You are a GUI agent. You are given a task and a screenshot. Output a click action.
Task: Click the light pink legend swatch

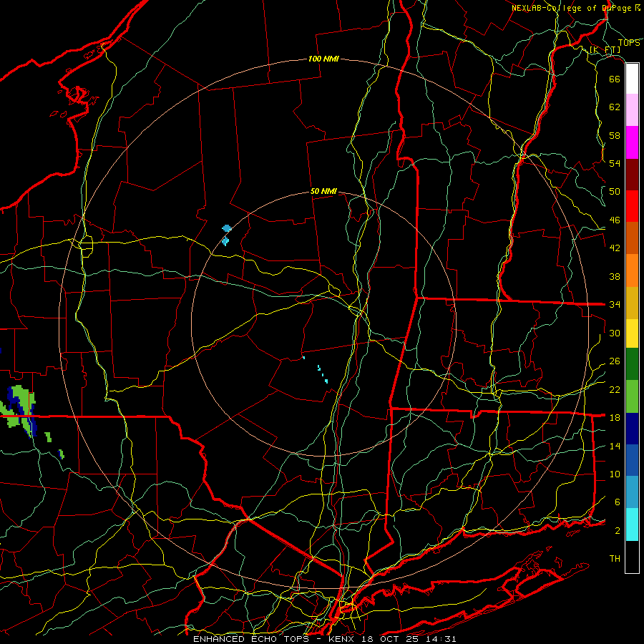pyautogui.click(x=632, y=109)
